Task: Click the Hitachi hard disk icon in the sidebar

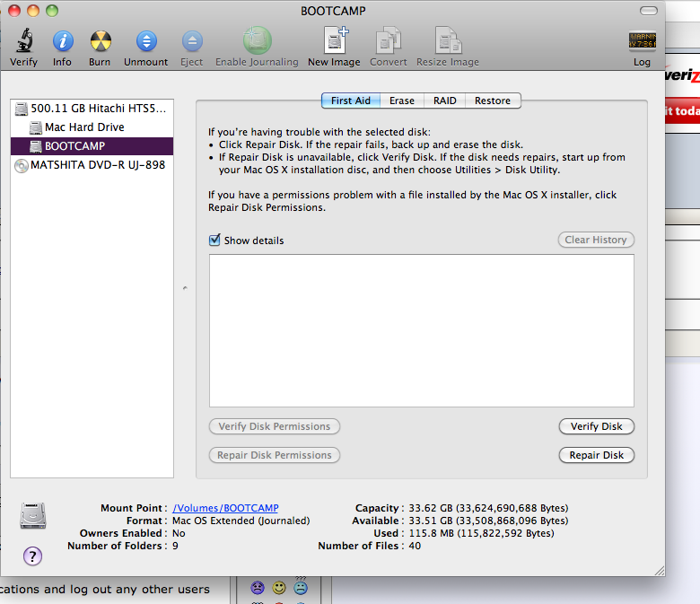Action: click(22, 109)
